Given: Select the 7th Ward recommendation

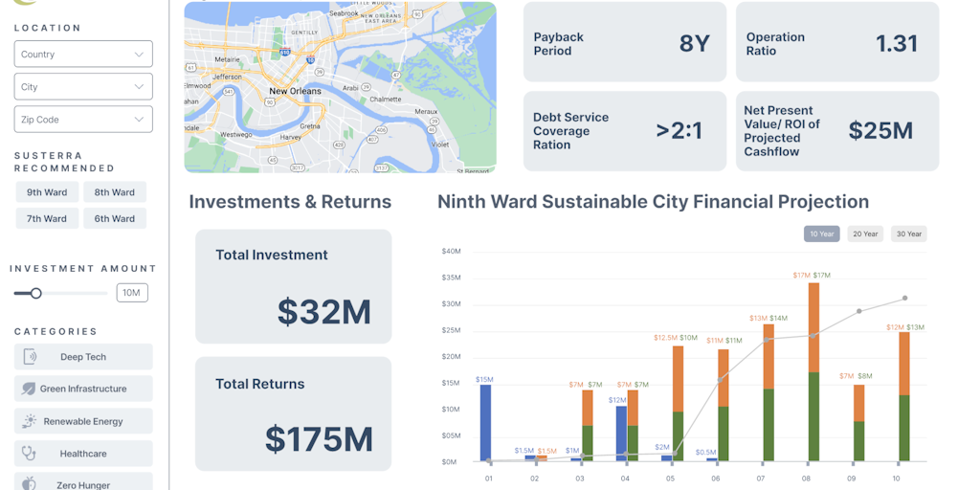Looking at the screenshot, I should (47, 218).
